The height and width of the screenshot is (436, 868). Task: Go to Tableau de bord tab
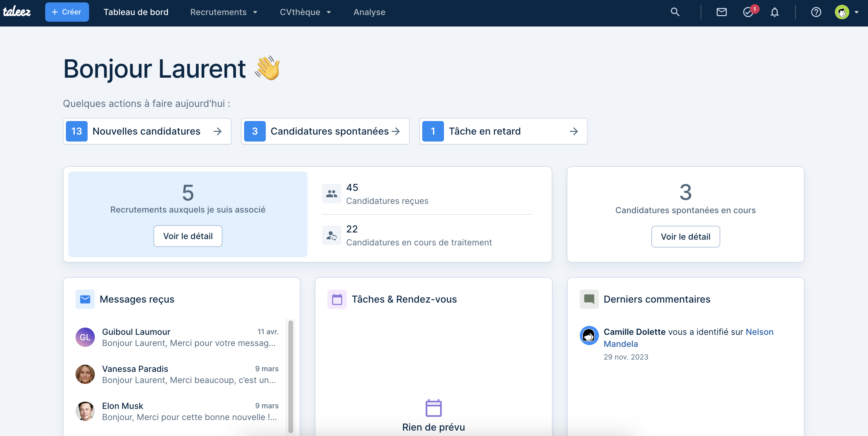[x=136, y=12]
